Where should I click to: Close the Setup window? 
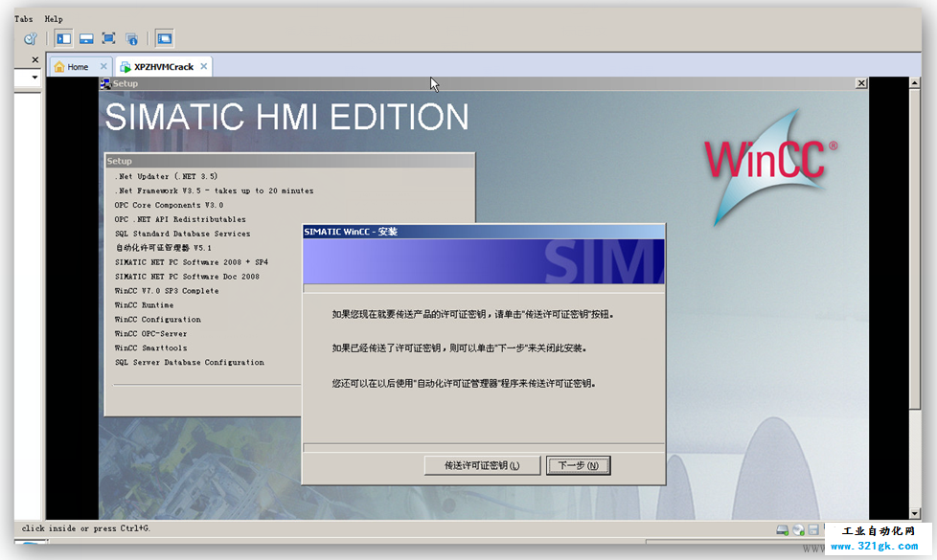point(861,83)
